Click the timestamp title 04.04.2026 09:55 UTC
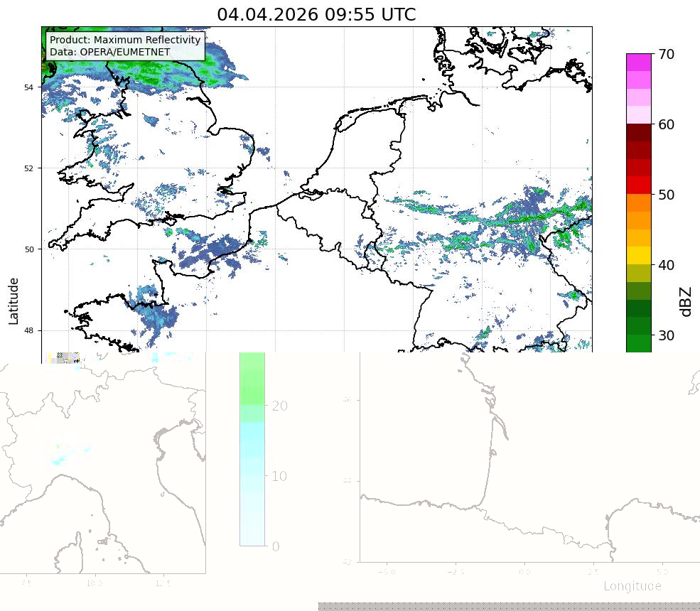This screenshot has height=611, width=700. pos(316,15)
